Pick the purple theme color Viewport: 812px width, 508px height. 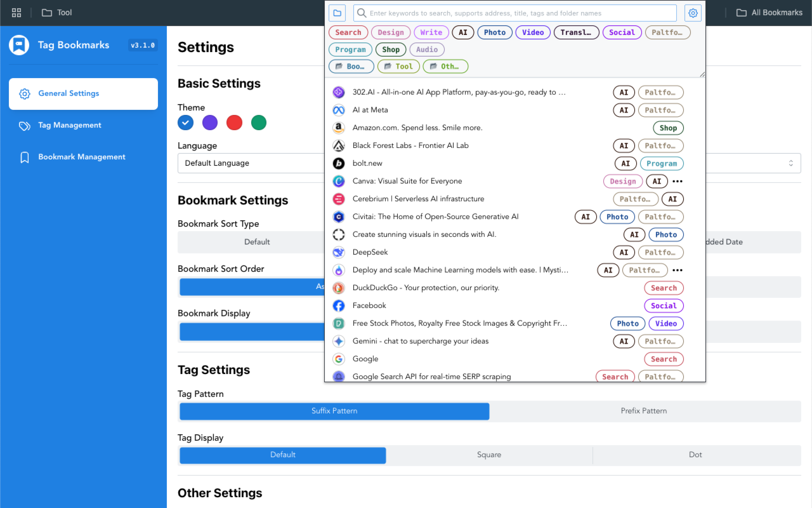coord(210,123)
